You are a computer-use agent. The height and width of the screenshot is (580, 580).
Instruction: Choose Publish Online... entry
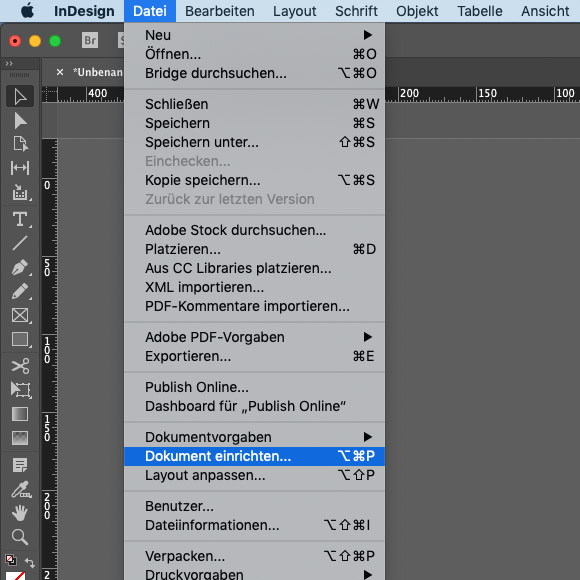[254, 387]
